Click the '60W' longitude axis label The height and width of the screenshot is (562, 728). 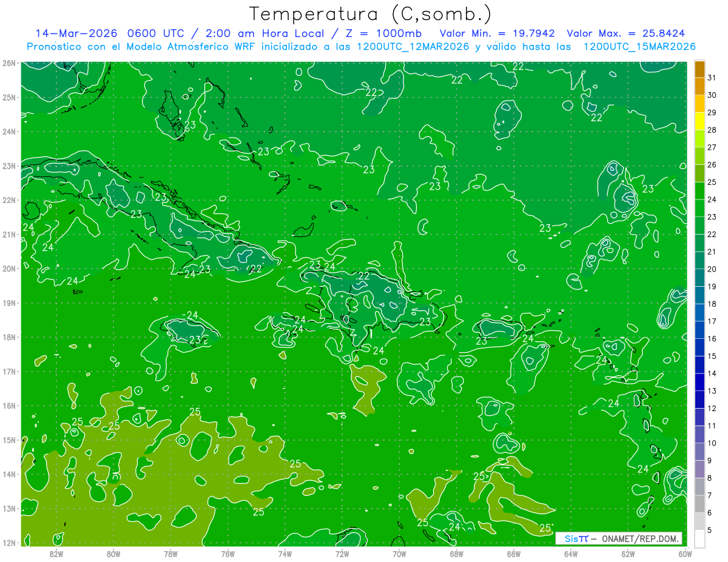pyautogui.click(x=685, y=554)
